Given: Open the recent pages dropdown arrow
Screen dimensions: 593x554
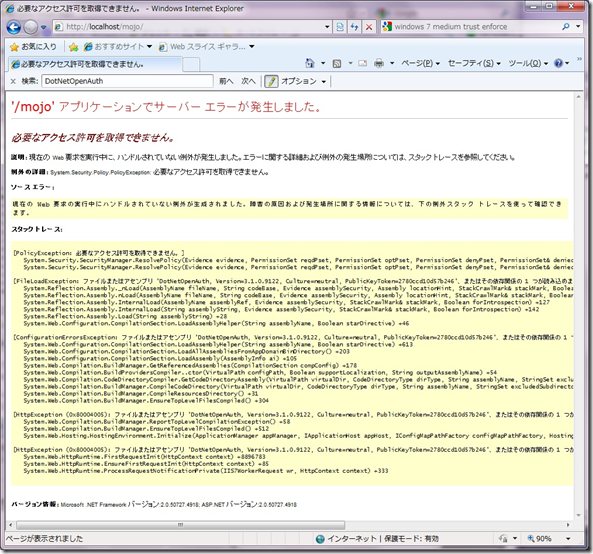Looking at the screenshot, I should pos(43,27).
